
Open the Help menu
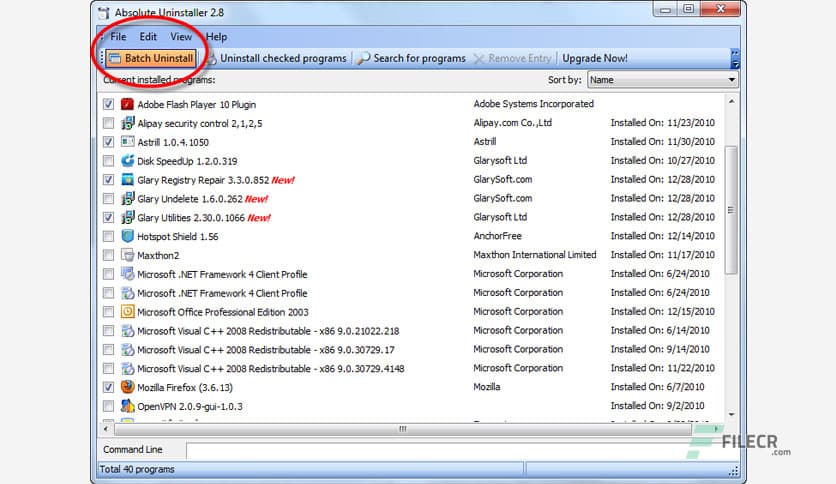216,37
